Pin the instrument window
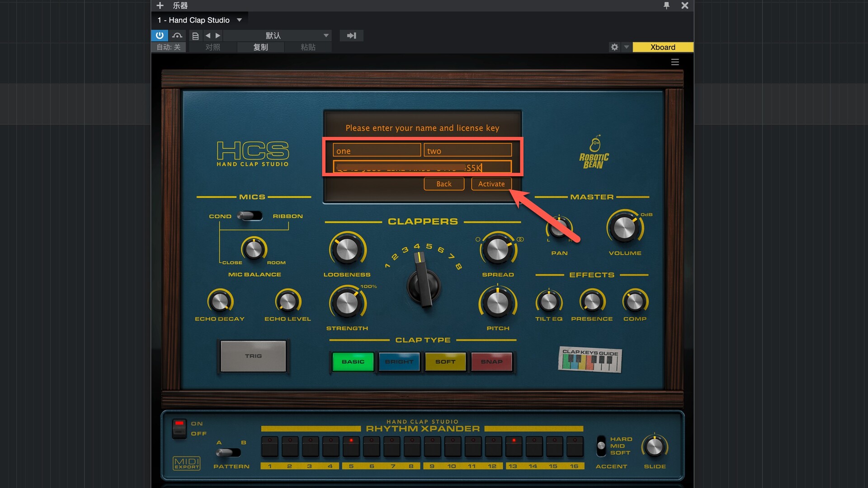 pyautogui.click(x=666, y=5)
